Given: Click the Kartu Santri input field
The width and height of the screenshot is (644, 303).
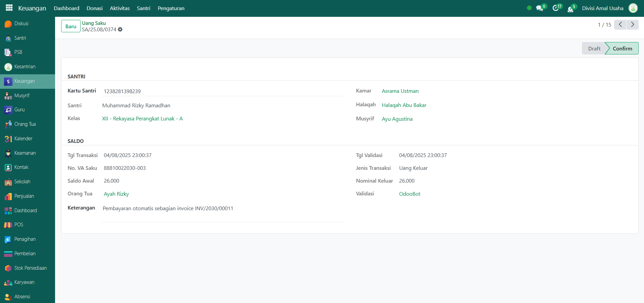Looking at the screenshot, I should click(x=222, y=91).
